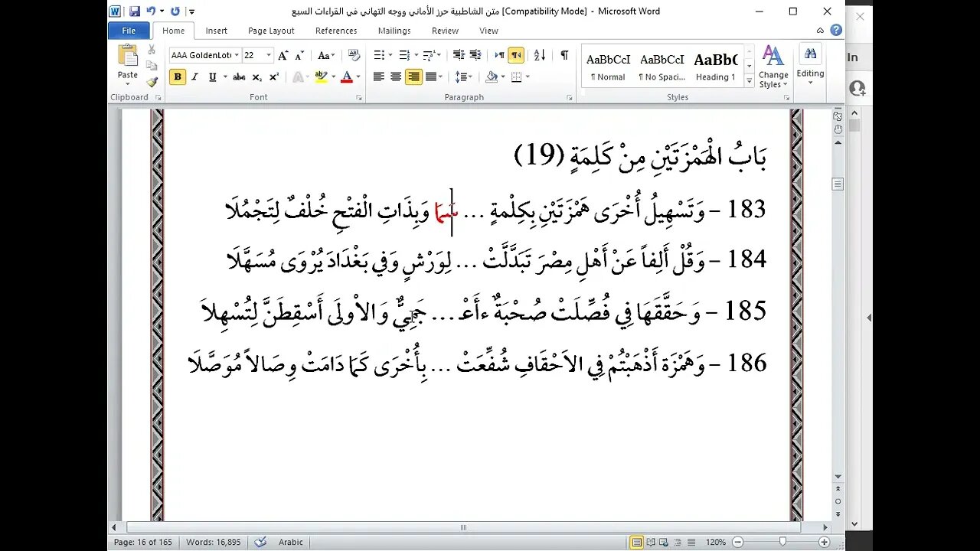This screenshot has width=980, height=551.
Task: Check proofing errors icon in status bar
Action: coord(260,542)
